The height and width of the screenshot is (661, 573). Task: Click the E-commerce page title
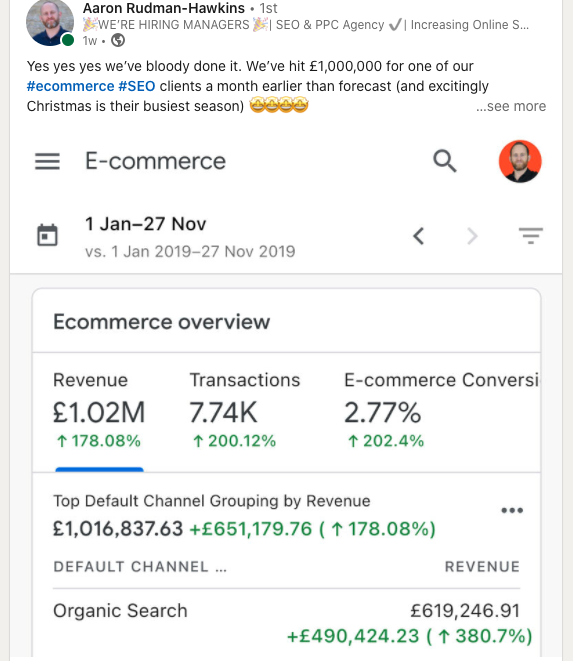156,161
